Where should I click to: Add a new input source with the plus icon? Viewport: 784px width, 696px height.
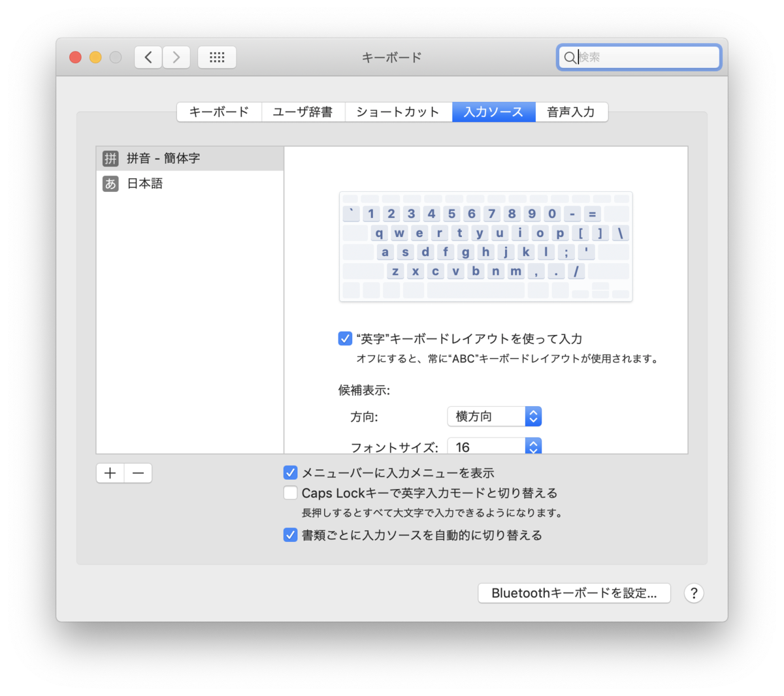pos(110,473)
